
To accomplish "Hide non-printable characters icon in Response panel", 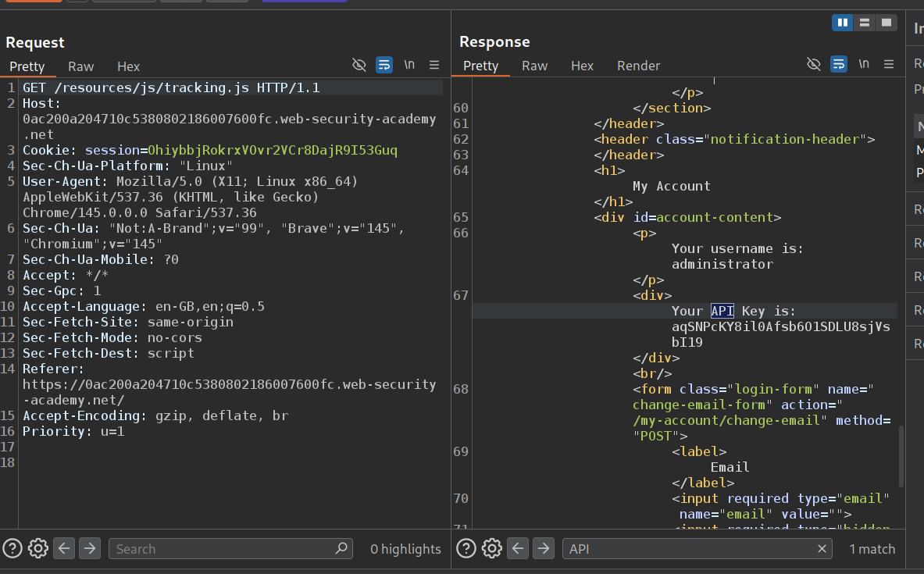I will (813, 64).
